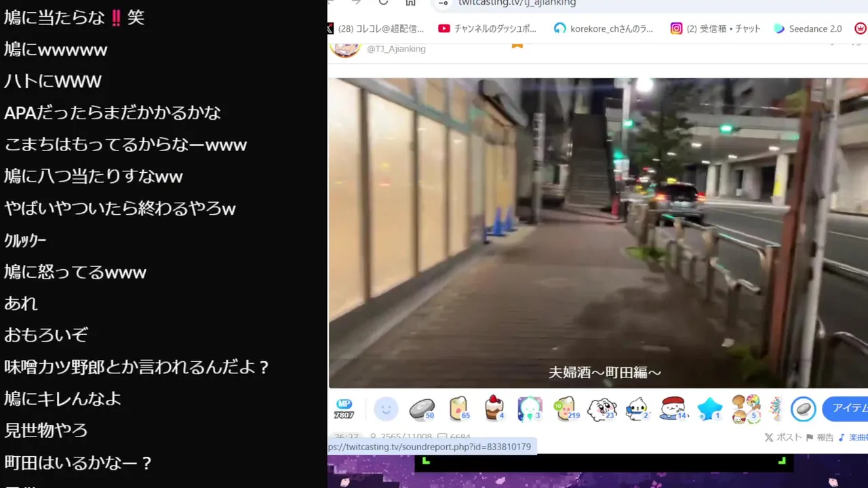Click the live video player

tap(598, 232)
